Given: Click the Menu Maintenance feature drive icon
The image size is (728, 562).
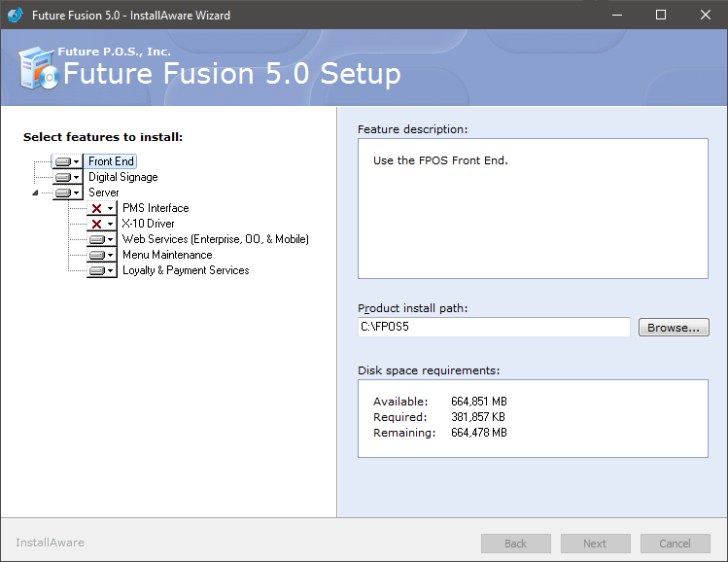Looking at the screenshot, I should tap(97, 255).
